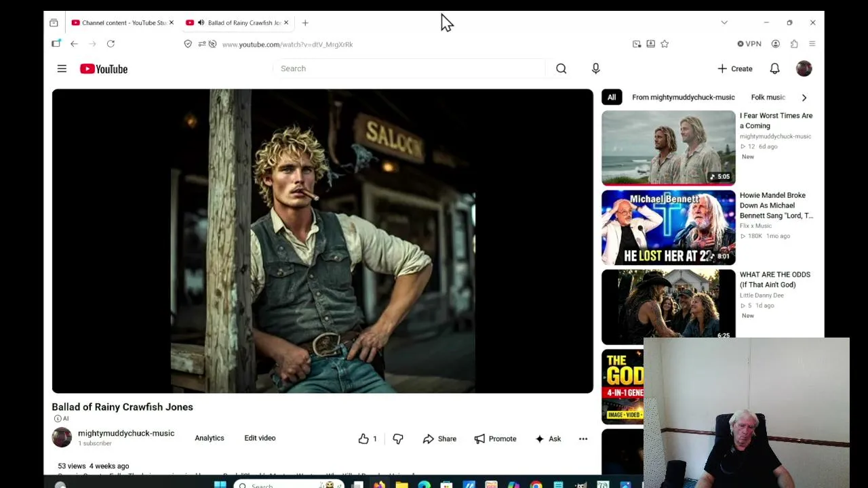Select the All filter chip
The width and height of the screenshot is (868, 488).
click(x=612, y=98)
